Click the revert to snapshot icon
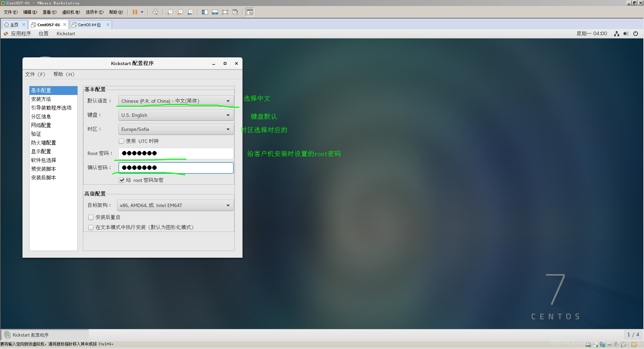Screen dimensions: 644x349 tap(180, 12)
